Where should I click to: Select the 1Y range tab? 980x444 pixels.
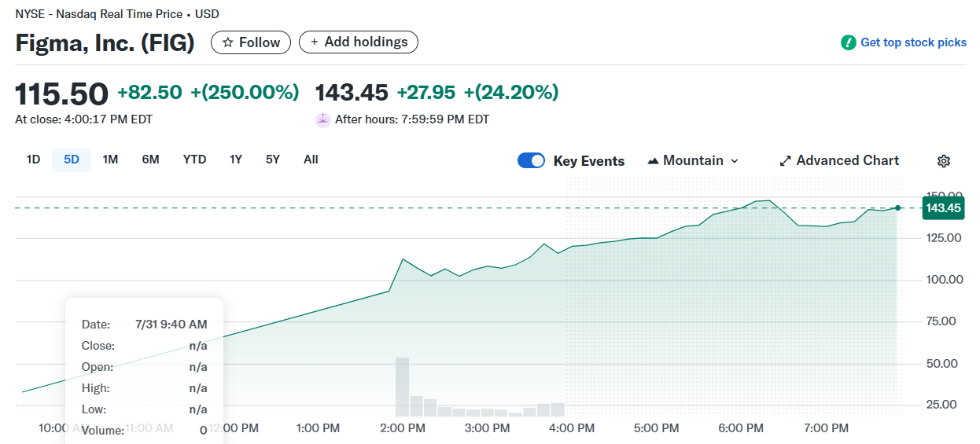[x=236, y=160]
